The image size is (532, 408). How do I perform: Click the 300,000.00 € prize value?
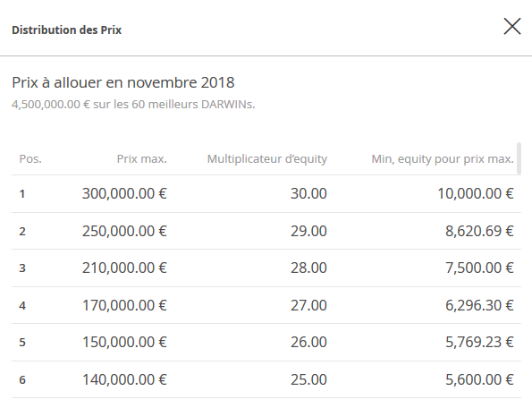pos(124,193)
